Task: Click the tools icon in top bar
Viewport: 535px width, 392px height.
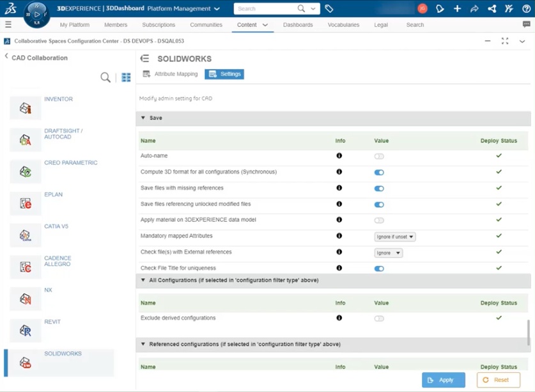Action: 509,8
